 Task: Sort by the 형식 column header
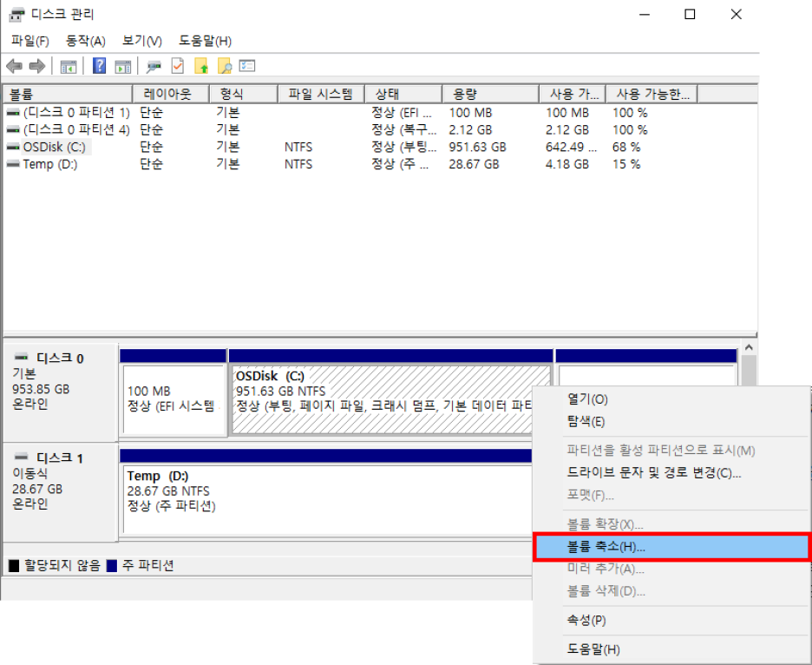pos(244,94)
